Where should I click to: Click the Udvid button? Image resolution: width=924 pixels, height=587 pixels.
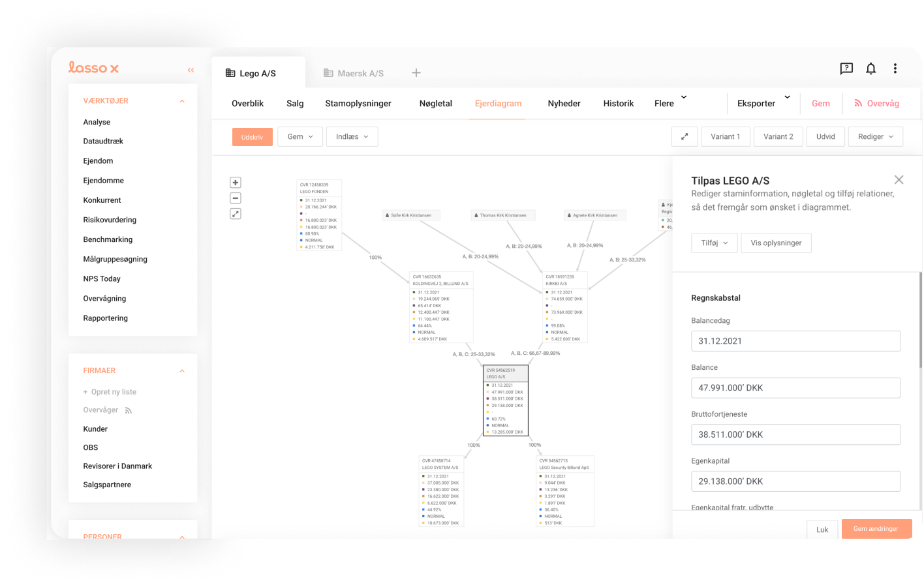[825, 136]
